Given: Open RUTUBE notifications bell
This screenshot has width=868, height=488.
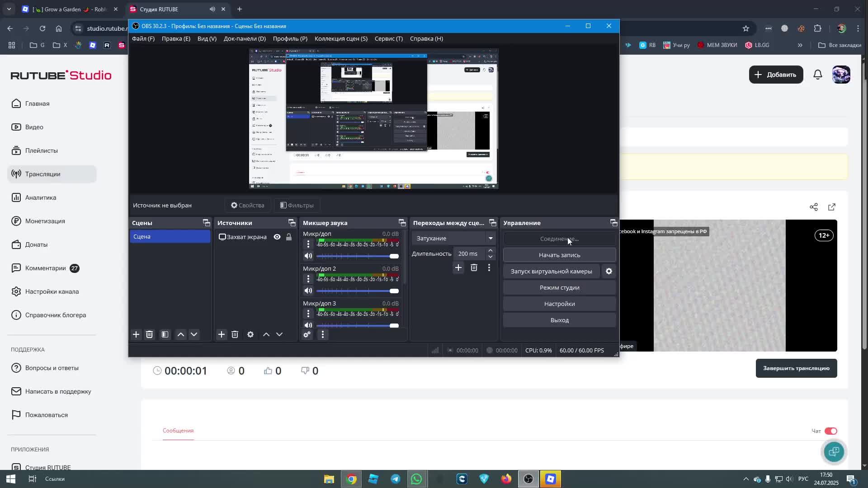Looking at the screenshot, I should pyautogui.click(x=818, y=75).
